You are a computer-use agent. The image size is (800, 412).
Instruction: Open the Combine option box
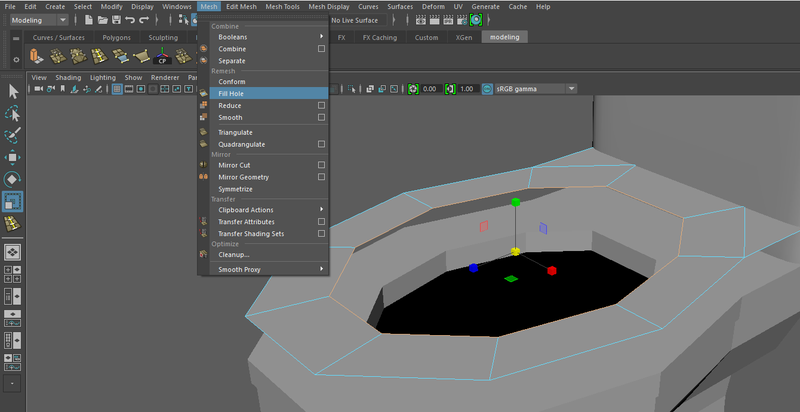(x=321, y=49)
